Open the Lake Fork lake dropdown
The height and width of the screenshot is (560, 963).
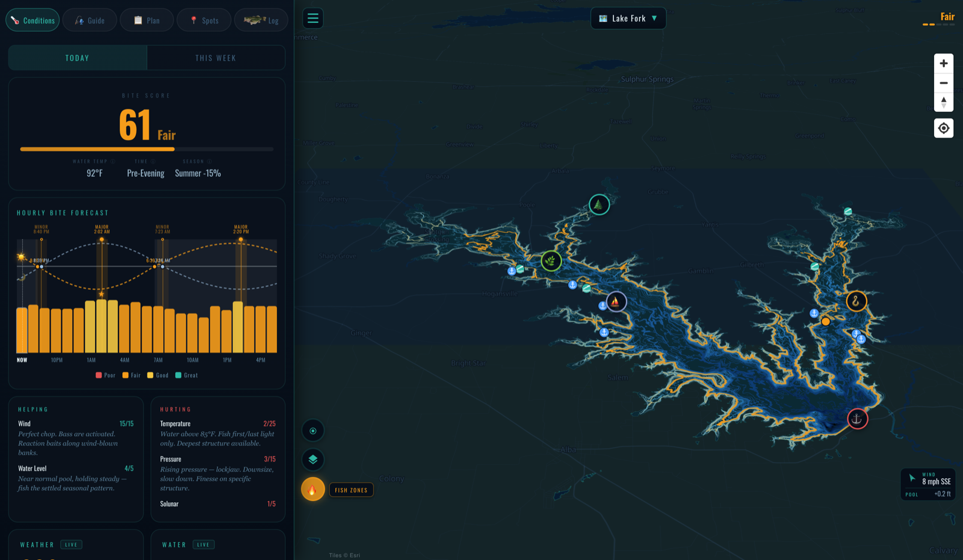(628, 19)
